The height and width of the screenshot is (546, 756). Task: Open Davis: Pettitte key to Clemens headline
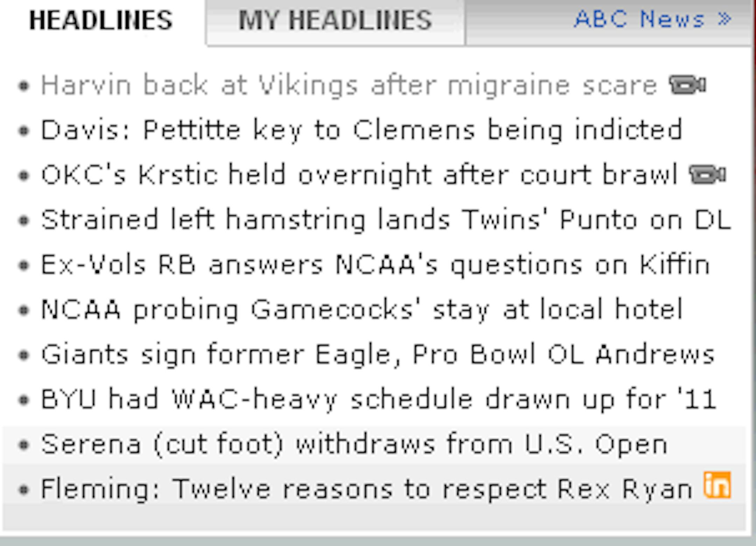click(x=362, y=130)
